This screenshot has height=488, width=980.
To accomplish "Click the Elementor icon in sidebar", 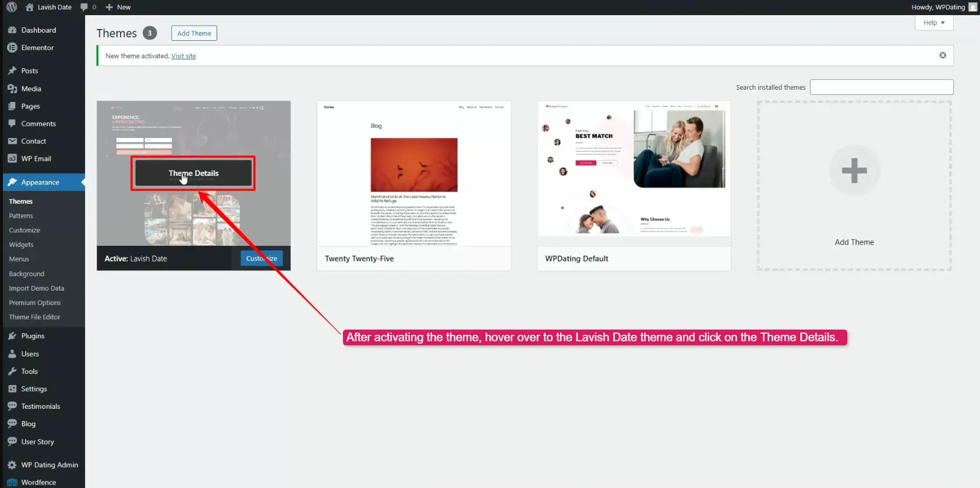I will coord(12,48).
